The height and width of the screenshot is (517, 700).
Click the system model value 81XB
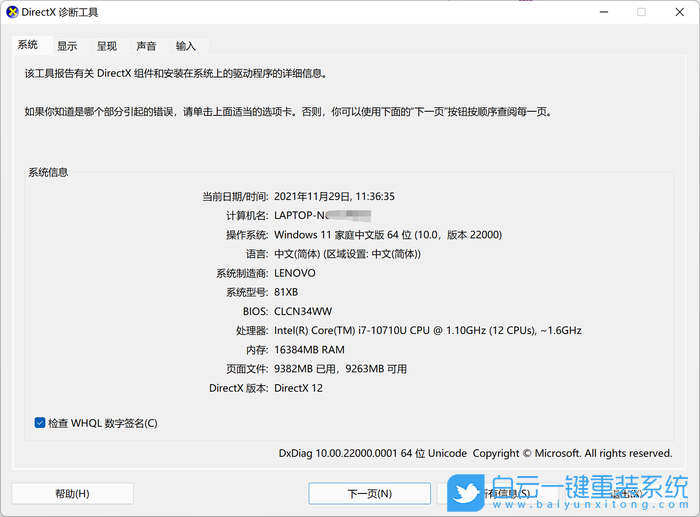coord(286,292)
